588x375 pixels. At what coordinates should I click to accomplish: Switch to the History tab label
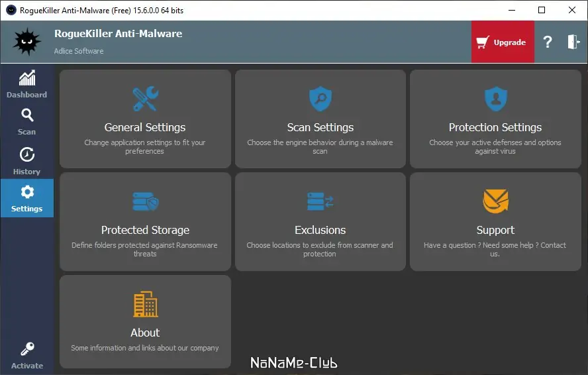[26, 172]
